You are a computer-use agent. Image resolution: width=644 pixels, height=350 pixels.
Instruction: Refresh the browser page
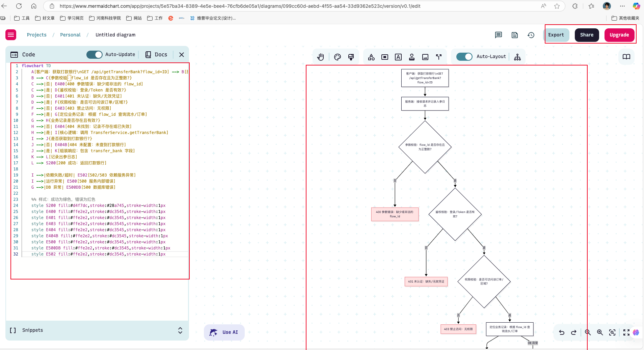[x=19, y=6]
